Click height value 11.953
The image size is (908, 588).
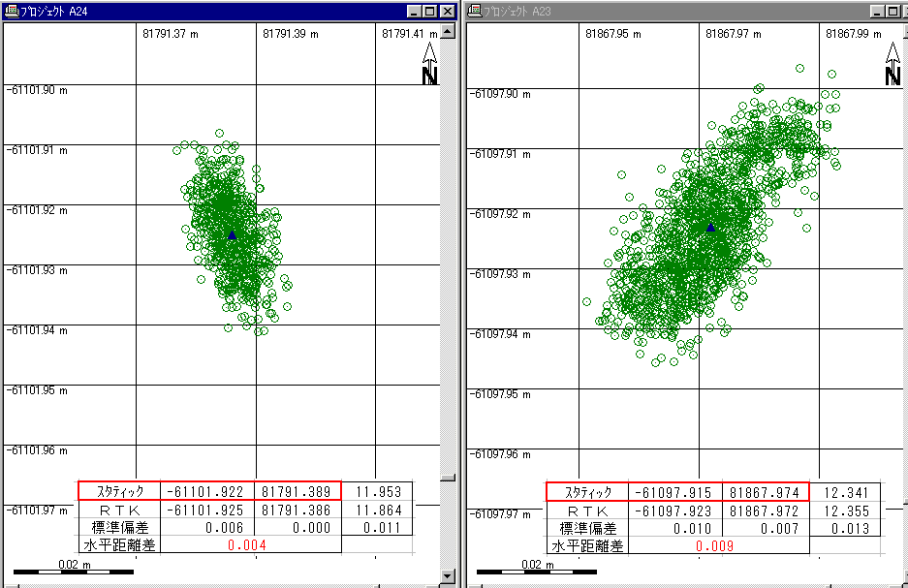(379, 492)
